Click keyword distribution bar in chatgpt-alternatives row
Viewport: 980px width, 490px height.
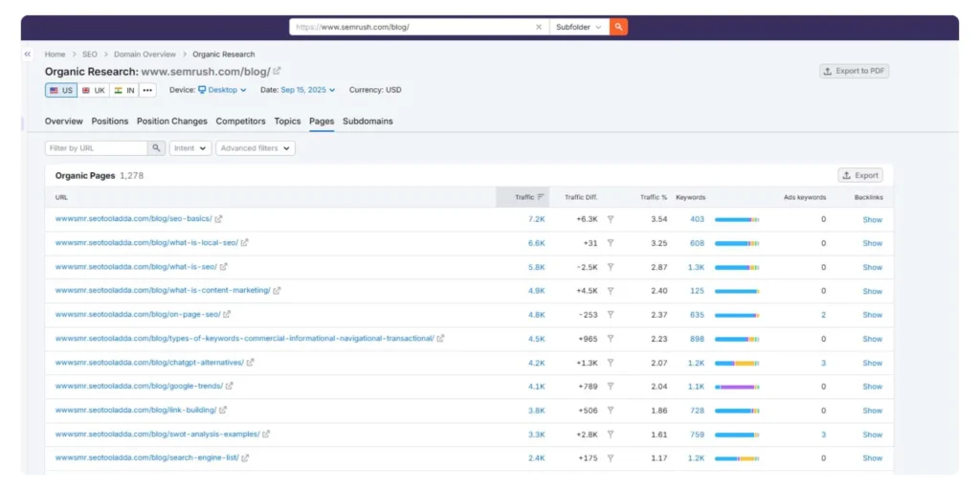click(737, 363)
